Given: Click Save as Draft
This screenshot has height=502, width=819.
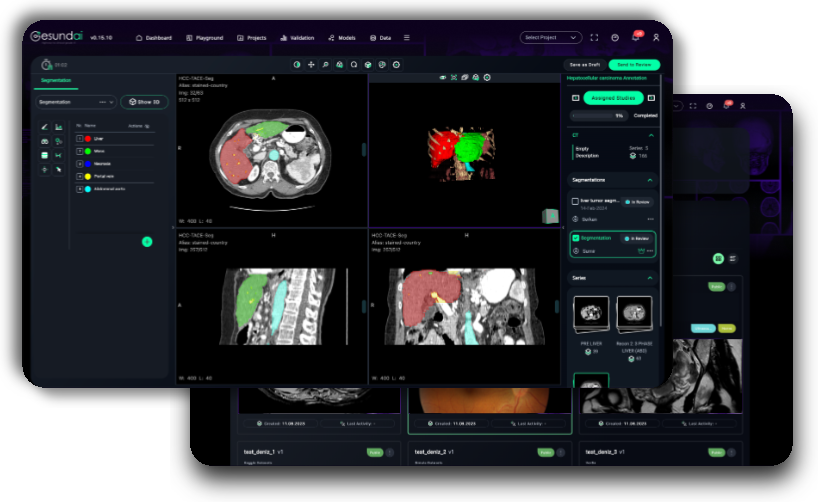Looking at the screenshot, I should [584, 65].
